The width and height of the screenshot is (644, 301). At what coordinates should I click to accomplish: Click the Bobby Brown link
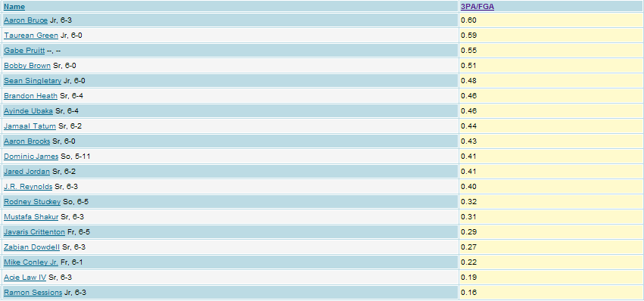[x=27, y=66]
